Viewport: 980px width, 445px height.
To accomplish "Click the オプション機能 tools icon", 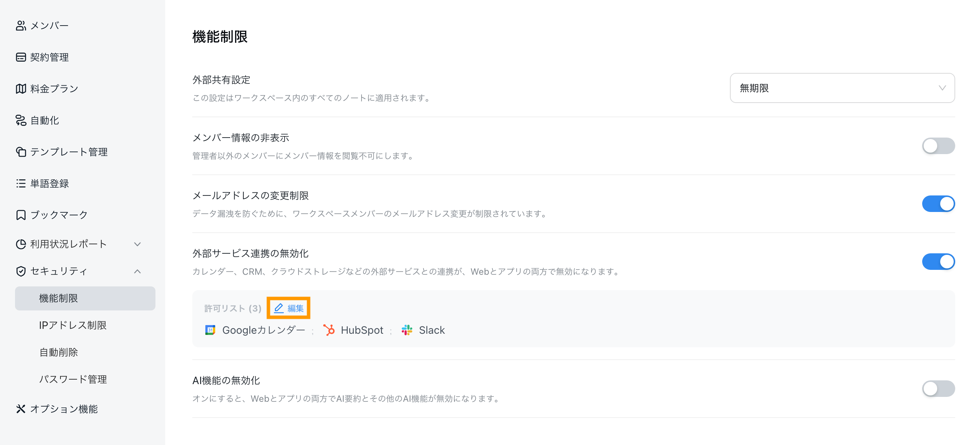I will (21, 409).
